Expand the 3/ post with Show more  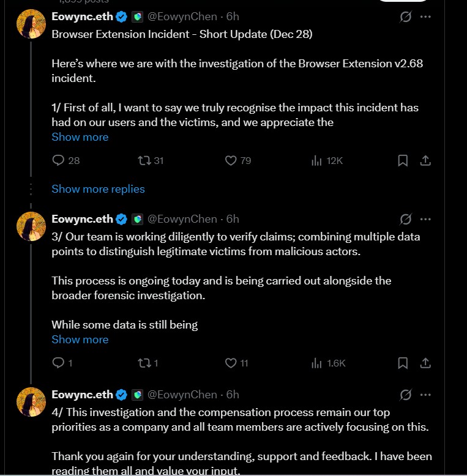click(x=80, y=340)
